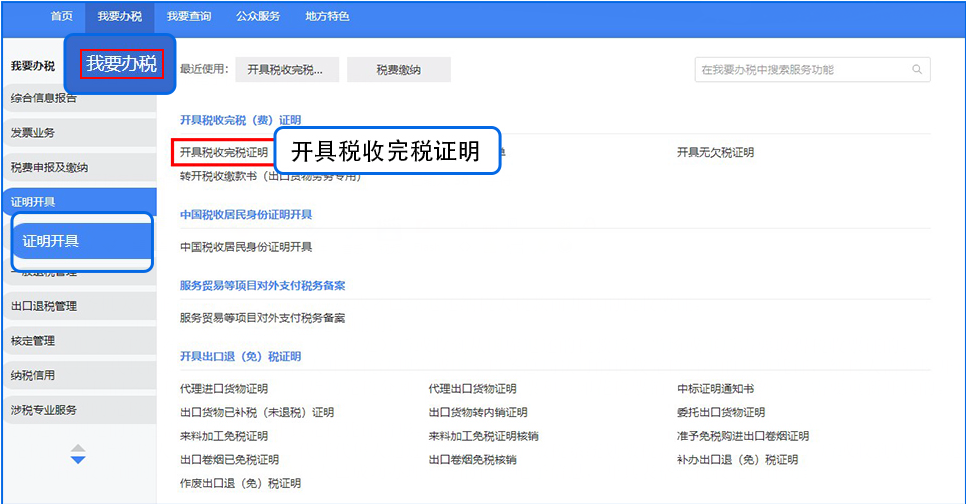
Task: Focus the 在我要办税中搜索服务功能 search field
Action: (x=800, y=70)
